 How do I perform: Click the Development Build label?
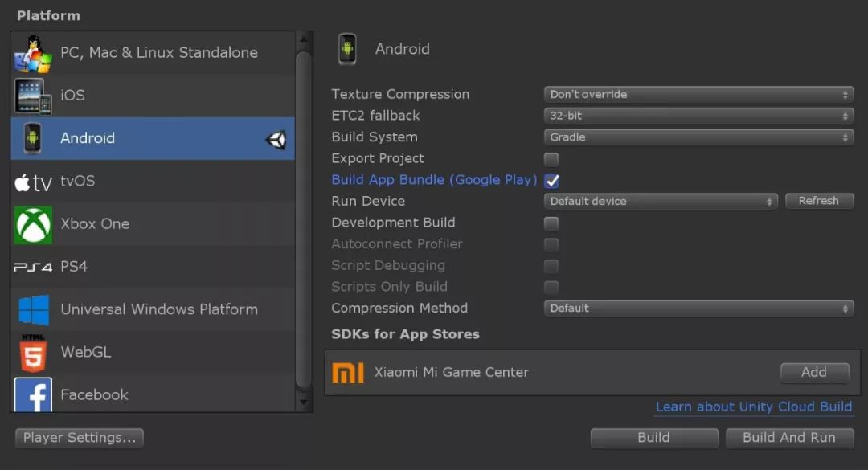pyautogui.click(x=394, y=223)
